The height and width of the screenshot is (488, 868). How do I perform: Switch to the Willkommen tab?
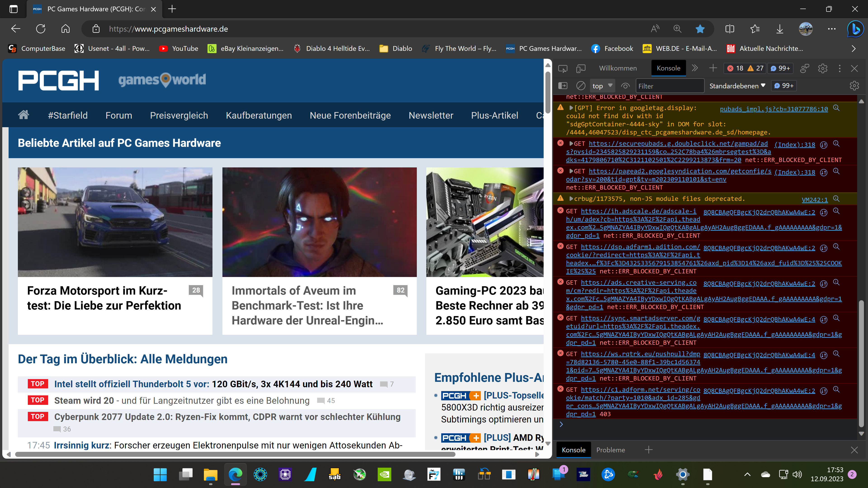(618, 68)
